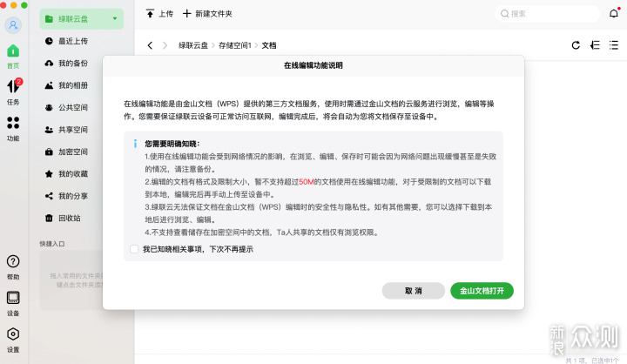Open the user profile avatar
The height and width of the screenshot is (364, 627).
click(x=13, y=25)
